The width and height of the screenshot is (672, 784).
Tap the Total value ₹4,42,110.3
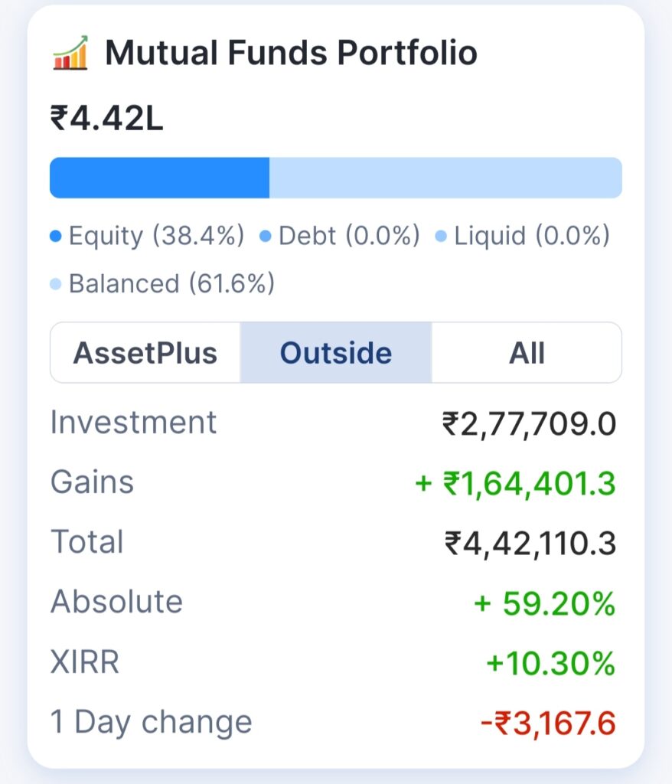[530, 544]
